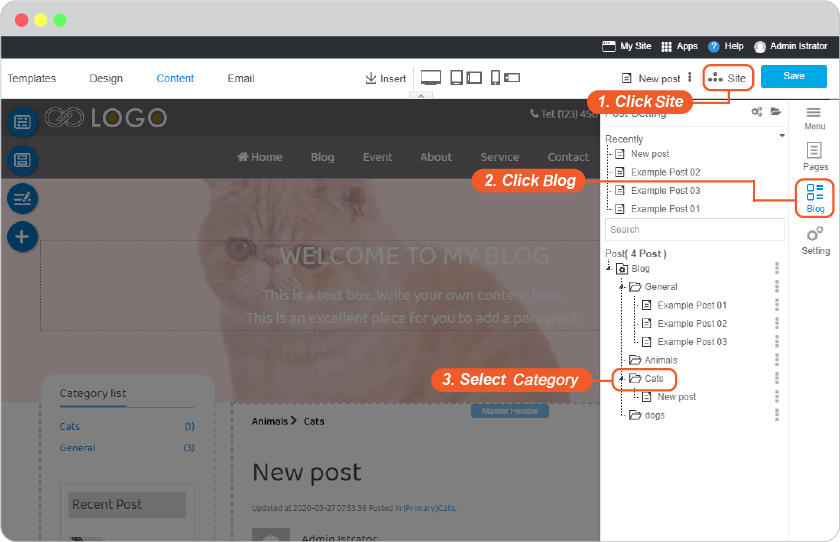Open options dots for Example Post 02 in tree

[x=777, y=323]
